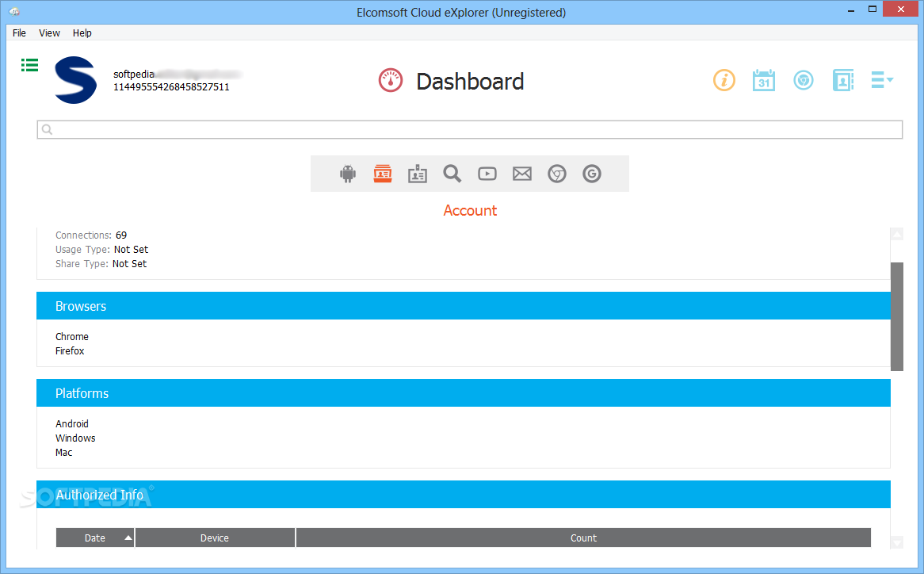
Task: Click the Dashboard gauge icon
Action: click(x=390, y=81)
